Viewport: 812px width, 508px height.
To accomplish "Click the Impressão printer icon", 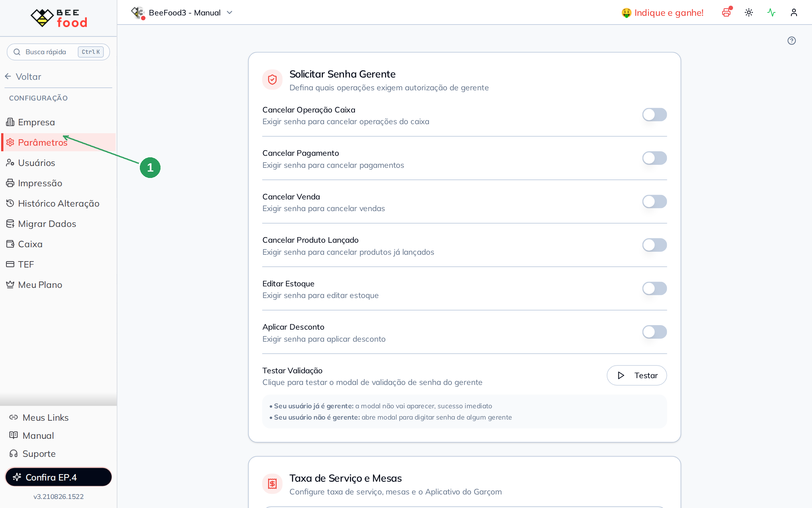I will click(x=10, y=183).
